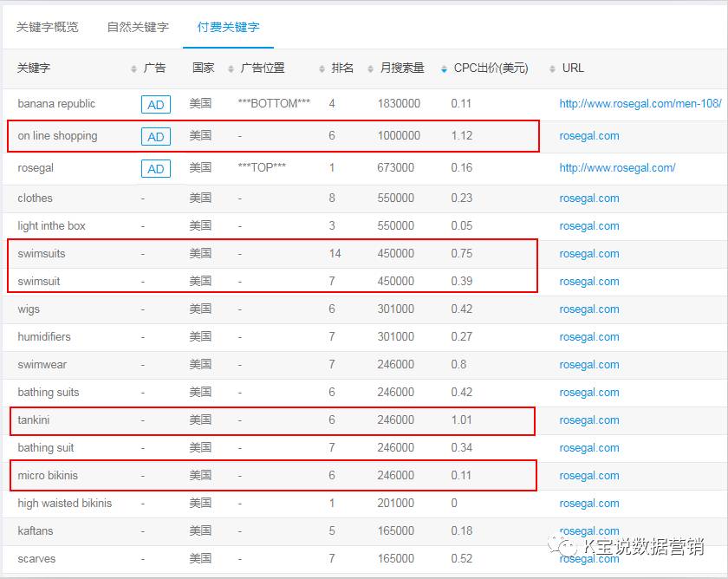Open rosegal.com link in clothes row
The height and width of the screenshot is (579, 728).
(x=589, y=198)
